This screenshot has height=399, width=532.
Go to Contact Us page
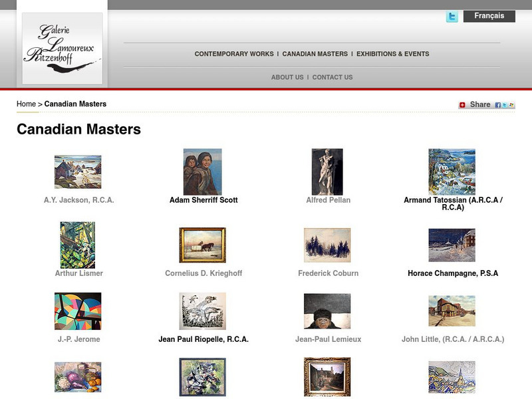(x=332, y=77)
